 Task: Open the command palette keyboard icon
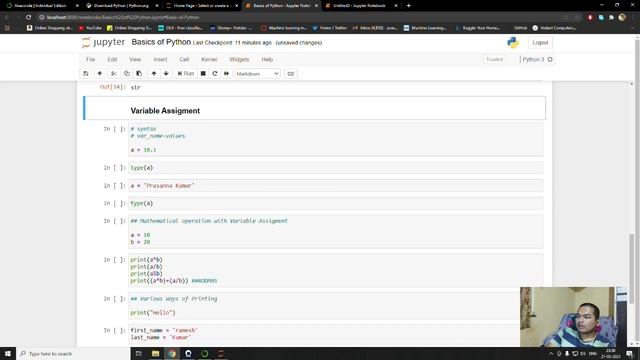pos(291,73)
